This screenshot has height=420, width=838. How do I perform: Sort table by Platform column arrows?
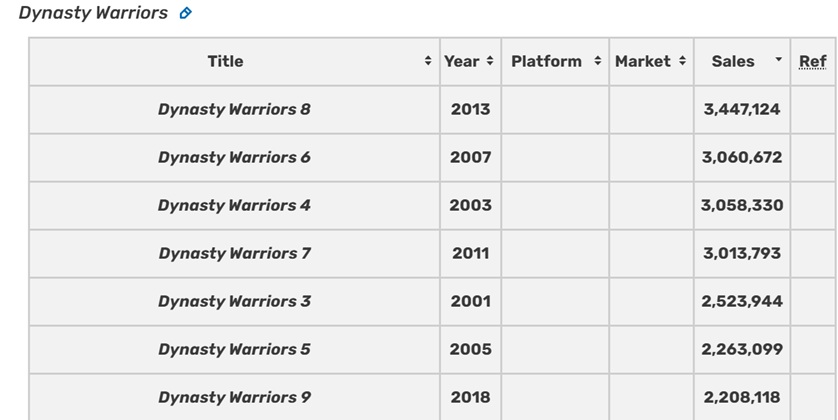click(598, 61)
